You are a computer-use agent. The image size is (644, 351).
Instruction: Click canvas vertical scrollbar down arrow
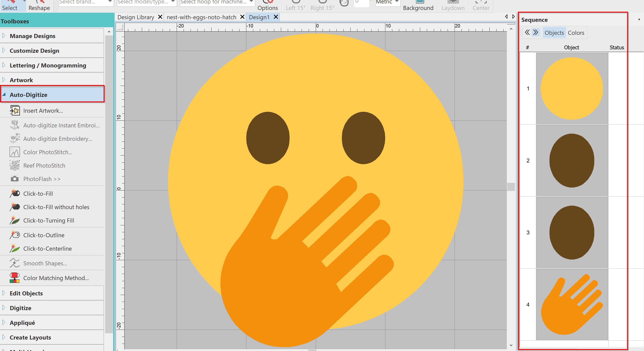[511, 345]
